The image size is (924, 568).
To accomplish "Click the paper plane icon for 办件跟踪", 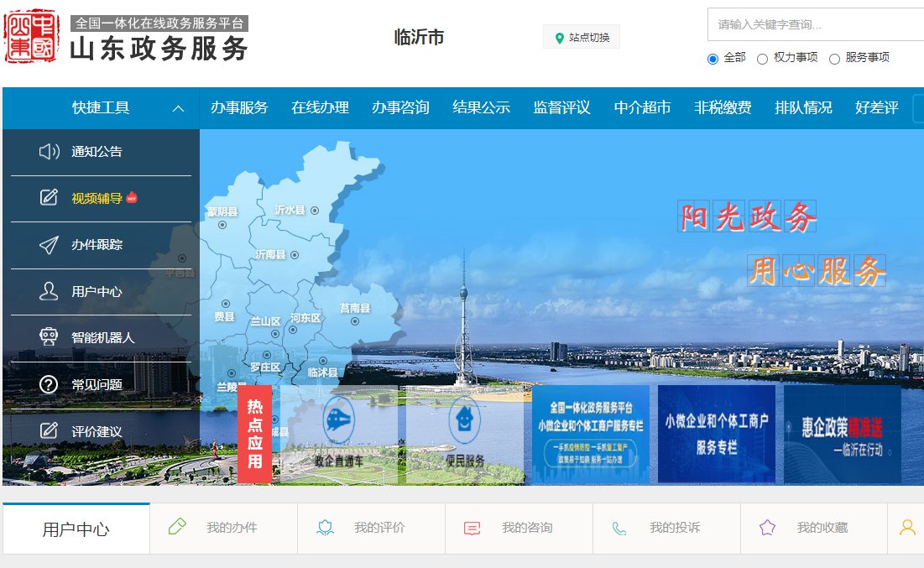I will (49, 244).
